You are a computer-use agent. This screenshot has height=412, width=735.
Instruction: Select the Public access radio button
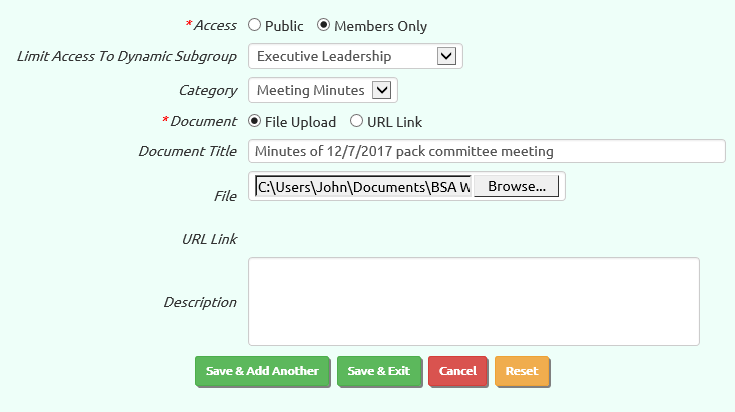pos(254,25)
